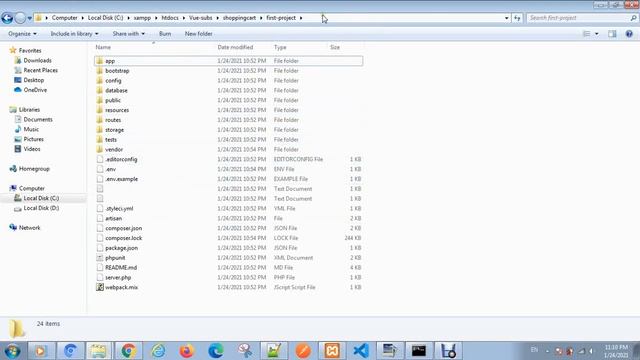Select the artisan file
640x360 pixels.
pyautogui.click(x=229, y=218)
